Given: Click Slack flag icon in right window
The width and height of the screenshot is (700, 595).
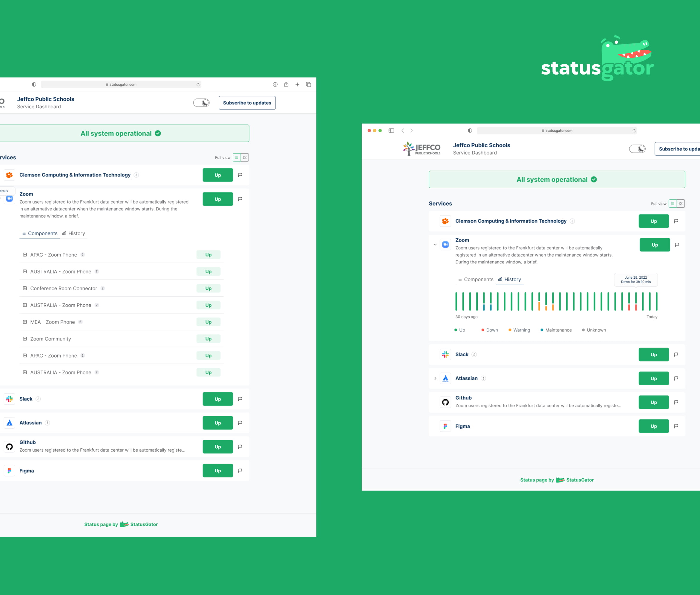Looking at the screenshot, I should coord(676,354).
